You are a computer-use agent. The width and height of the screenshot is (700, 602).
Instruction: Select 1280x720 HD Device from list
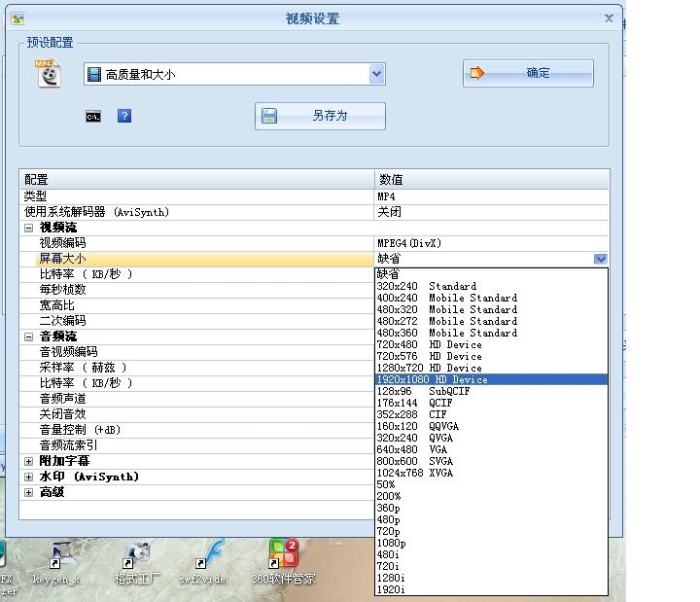point(429,368)
